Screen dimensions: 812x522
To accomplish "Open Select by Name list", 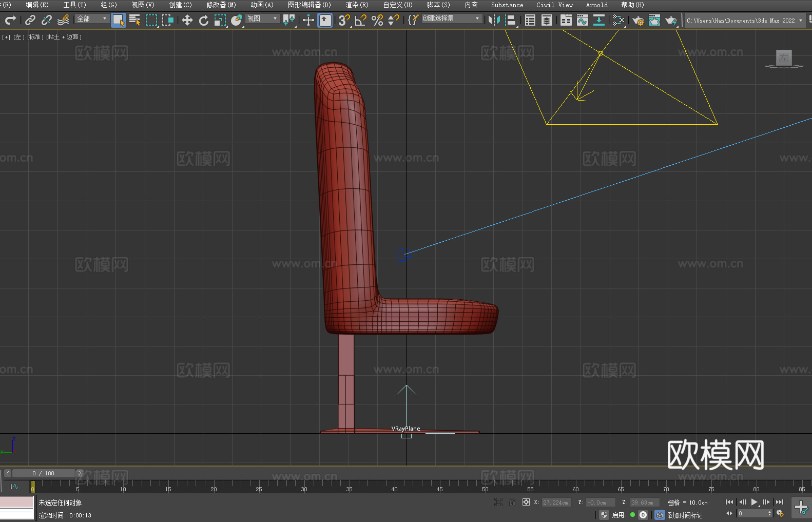I will (135, 20).
